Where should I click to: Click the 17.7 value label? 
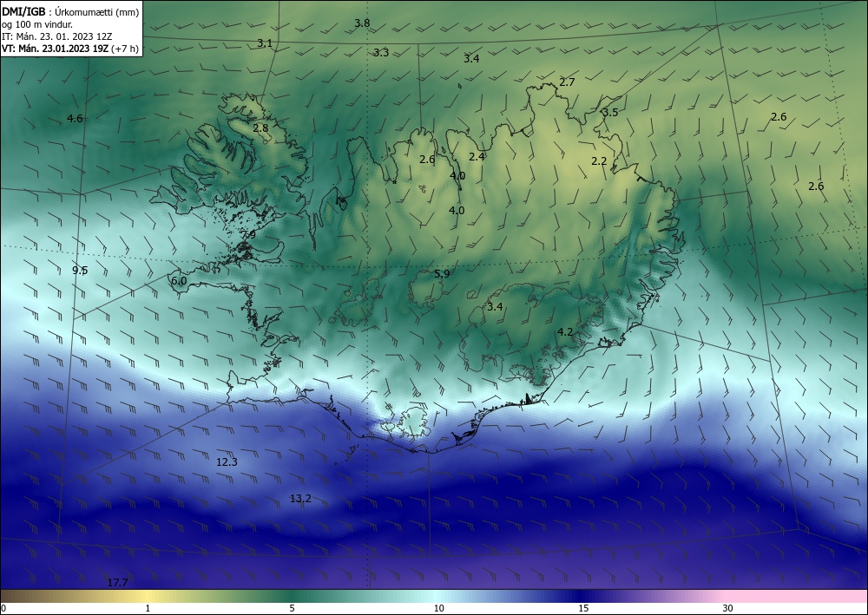(117, 583)
